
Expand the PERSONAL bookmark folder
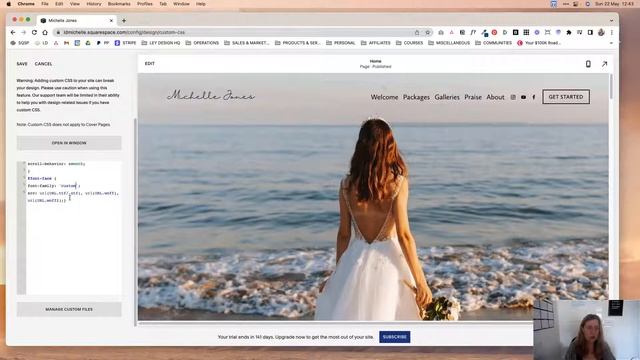(340, 43)
